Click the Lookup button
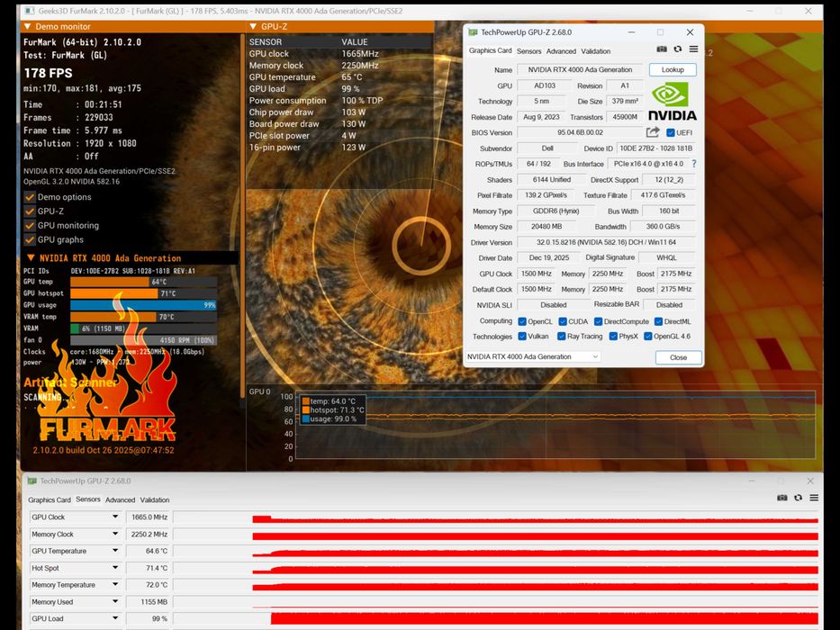Viewport: 840px width, 630px height. [673, 69]
